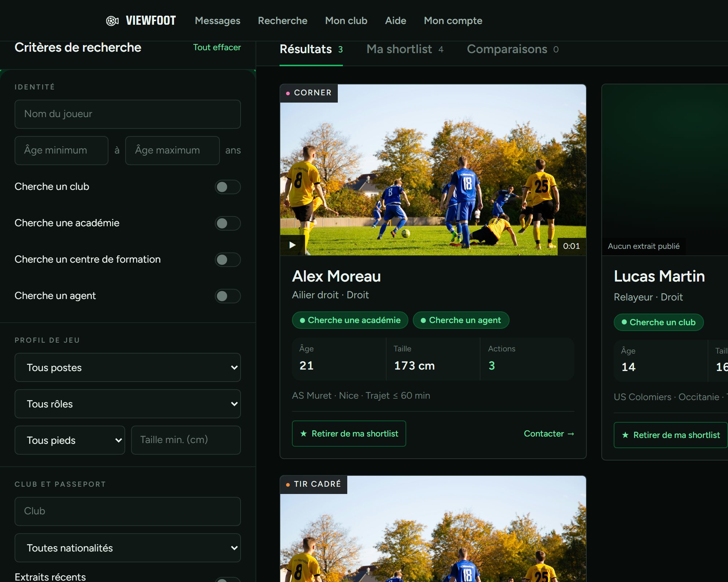Click the CORNER label on the clip
Screen dimensions: 728x582
(x=309, y=93)
